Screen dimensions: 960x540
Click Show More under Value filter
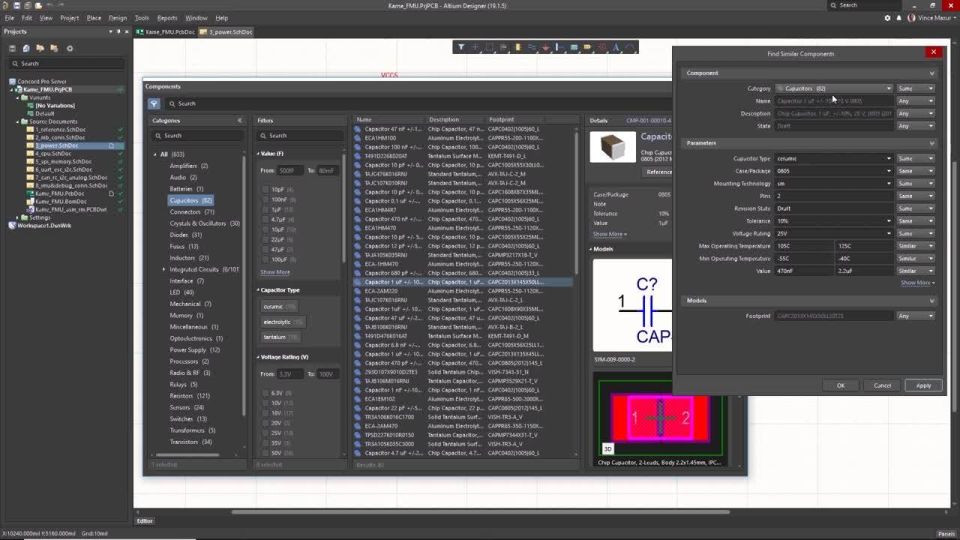click(x=275, y=272)
